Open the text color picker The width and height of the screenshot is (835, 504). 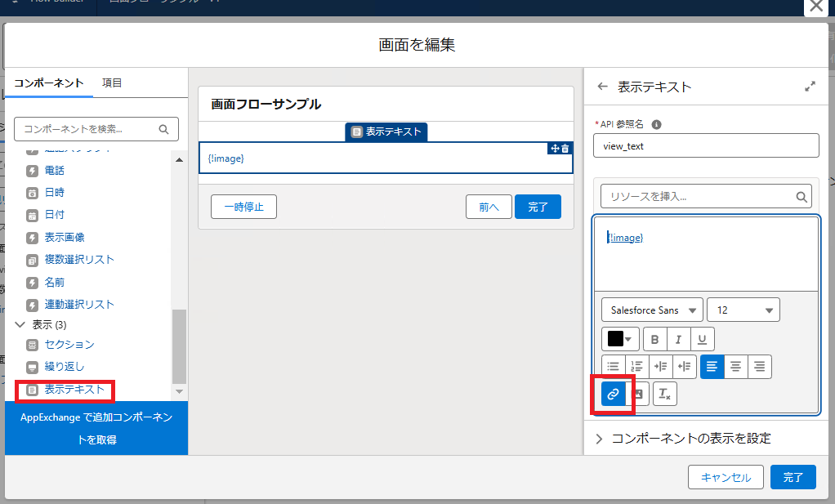tap(620, 339)
